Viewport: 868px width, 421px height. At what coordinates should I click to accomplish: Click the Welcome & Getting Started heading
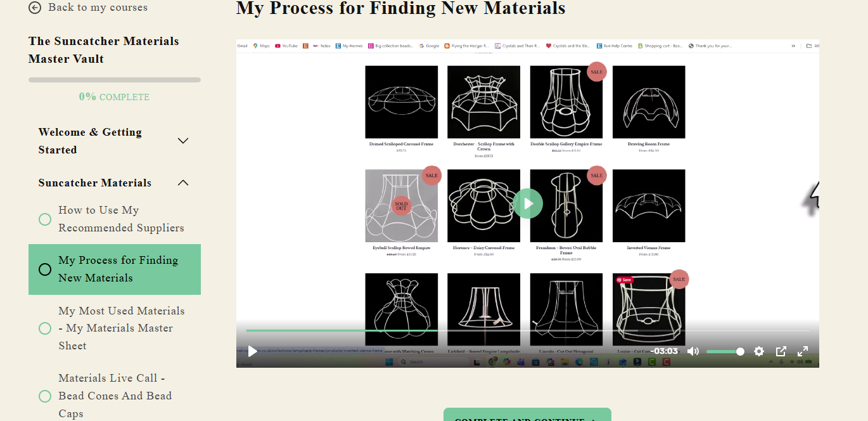tap(90, 141)
